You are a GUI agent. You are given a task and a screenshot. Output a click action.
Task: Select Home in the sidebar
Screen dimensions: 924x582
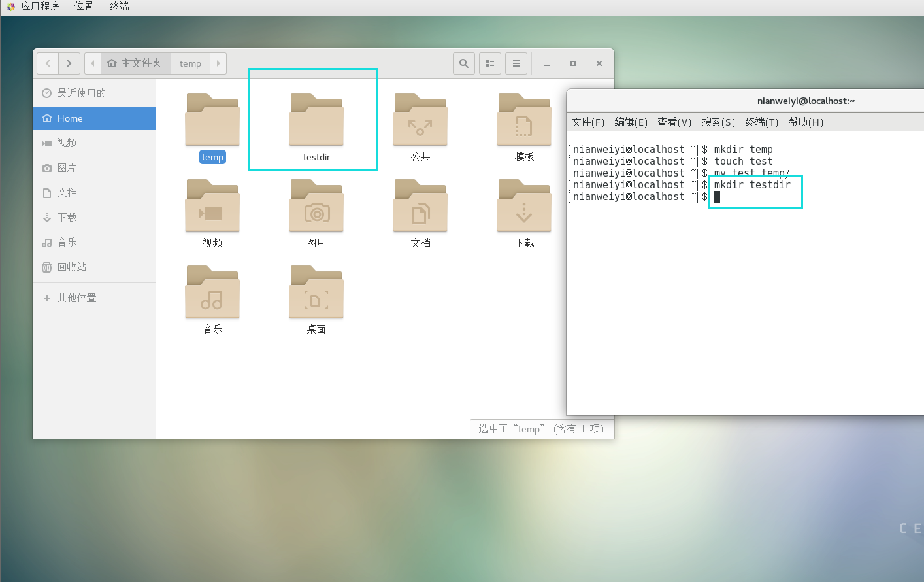pos(94,118)
